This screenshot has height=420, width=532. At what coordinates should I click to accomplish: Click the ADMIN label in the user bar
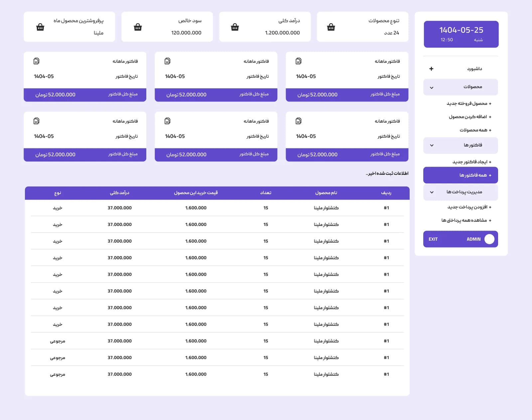pos(473,239)
